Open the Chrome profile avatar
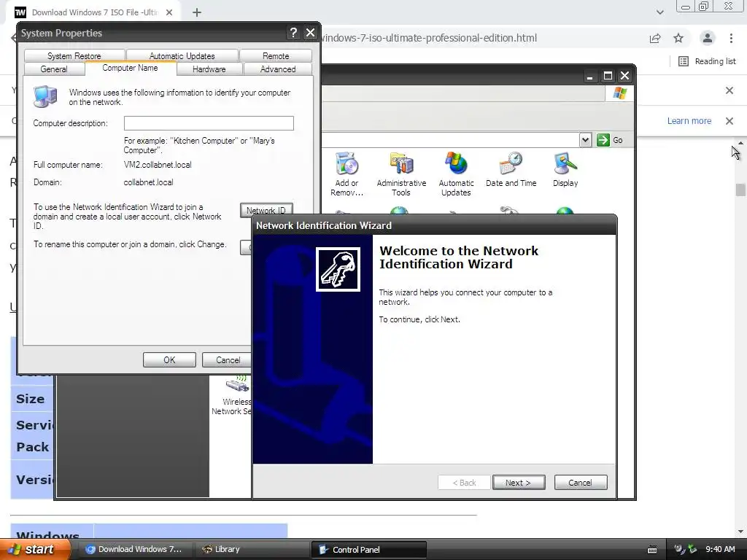Screen dimensions: 747x560 (708, 38)
